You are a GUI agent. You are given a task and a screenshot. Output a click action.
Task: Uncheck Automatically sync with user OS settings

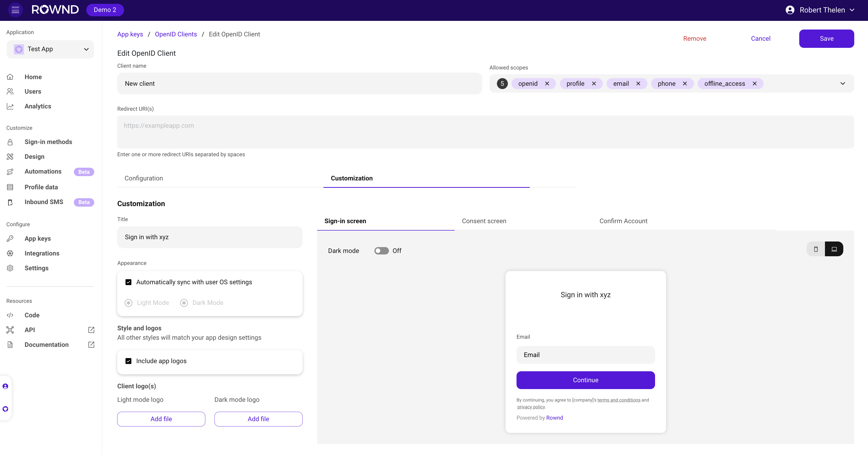(128, 282)
